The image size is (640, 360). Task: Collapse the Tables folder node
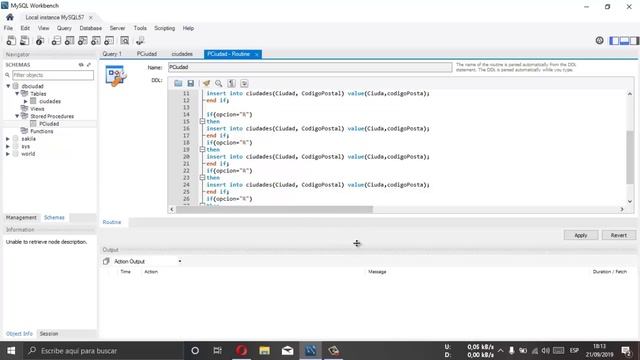[x=17, y=93]
